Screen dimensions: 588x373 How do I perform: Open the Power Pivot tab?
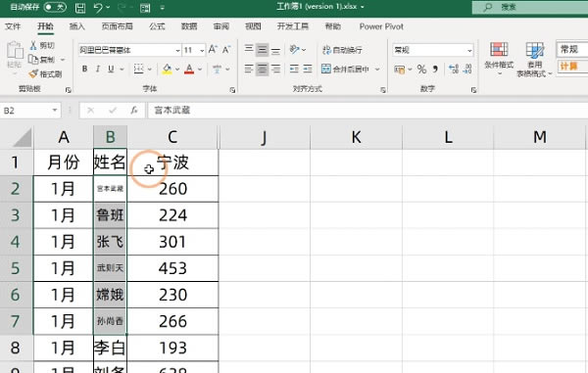pos(381,26)
